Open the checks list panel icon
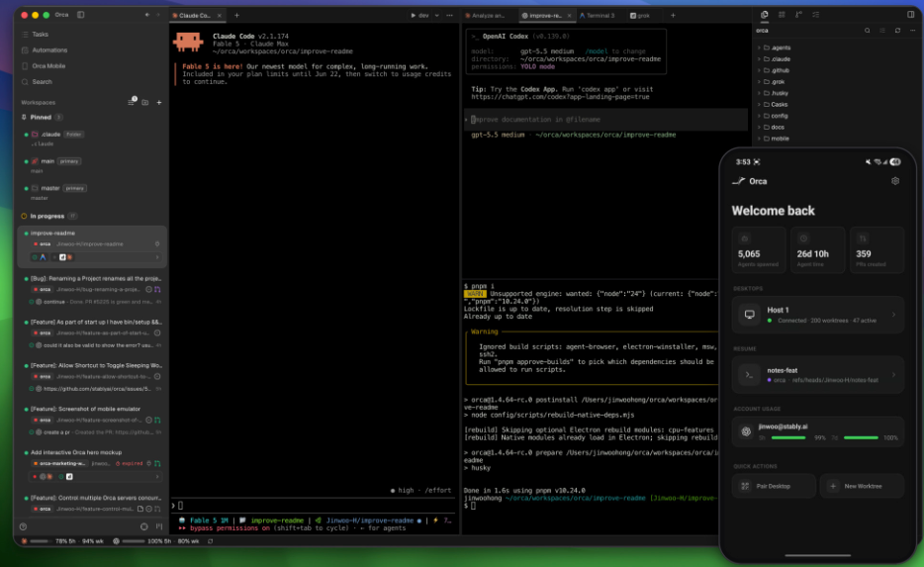Screen dimensions: 924x567 tap(815, 15)
